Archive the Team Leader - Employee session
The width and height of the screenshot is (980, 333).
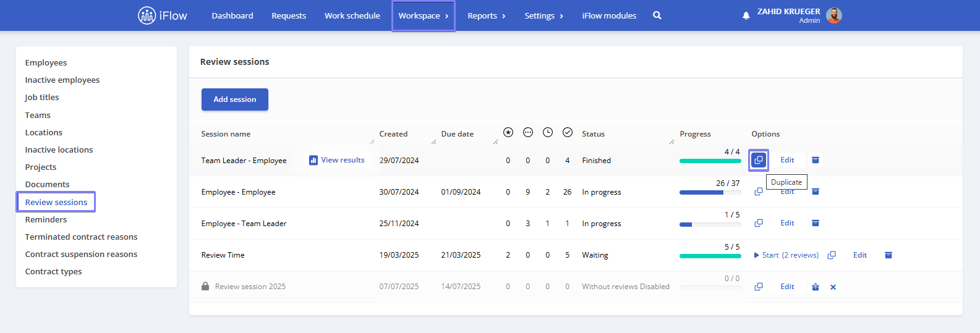[x=816, y=160]
